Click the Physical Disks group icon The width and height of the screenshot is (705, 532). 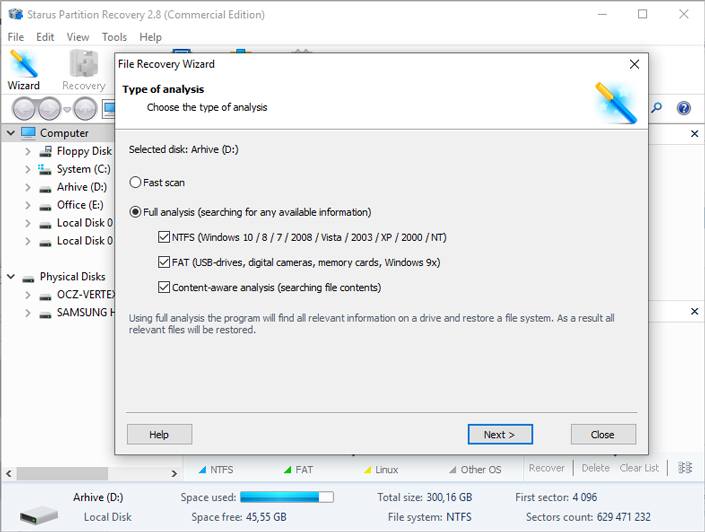click(28, 278)
